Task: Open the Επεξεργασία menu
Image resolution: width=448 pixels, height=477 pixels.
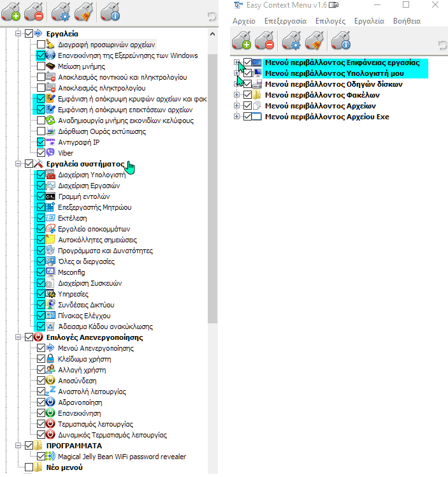Action: (x=285, y=21)
